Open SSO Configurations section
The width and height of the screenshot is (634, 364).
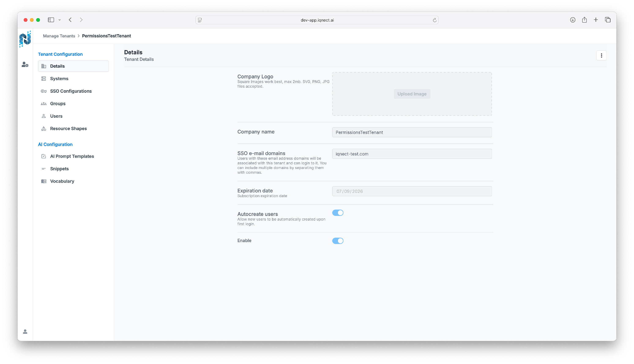(x=71, y=91)
